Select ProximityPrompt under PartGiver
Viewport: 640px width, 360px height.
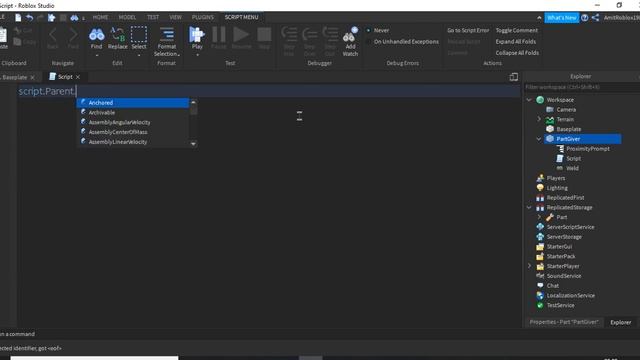coord(588,149)
